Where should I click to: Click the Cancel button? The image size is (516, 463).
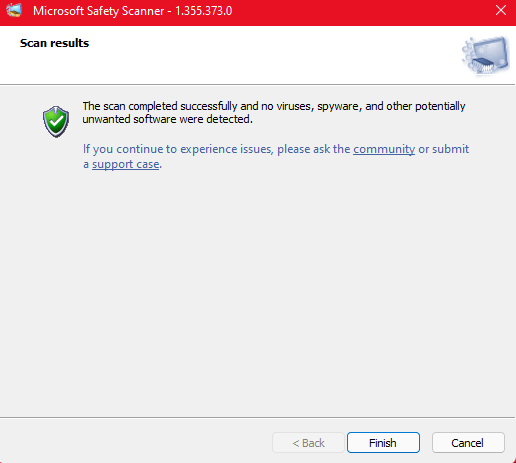coord(468,443)
